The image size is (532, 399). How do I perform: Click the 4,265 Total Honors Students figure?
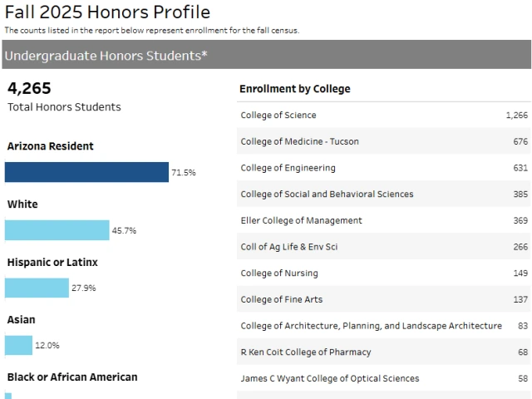click(29, 88)
